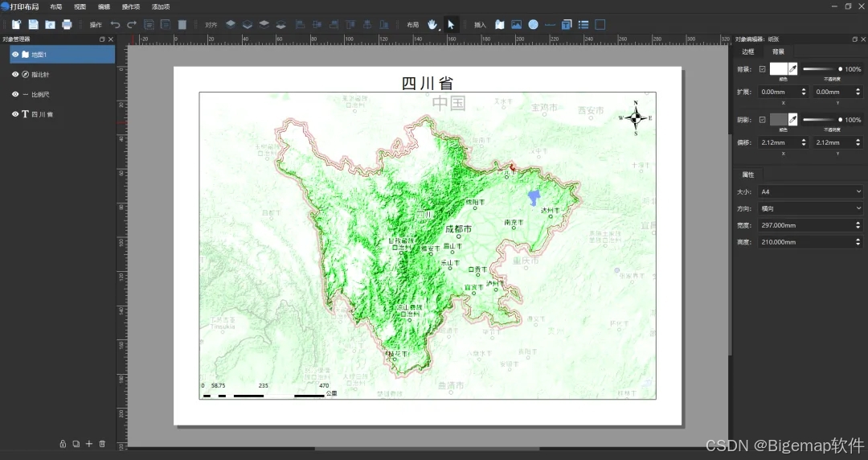Image resolution: width=868 pixels, height=460 pixels.
Task: Open the 操作项 menu
Action: tap(131, 6)
